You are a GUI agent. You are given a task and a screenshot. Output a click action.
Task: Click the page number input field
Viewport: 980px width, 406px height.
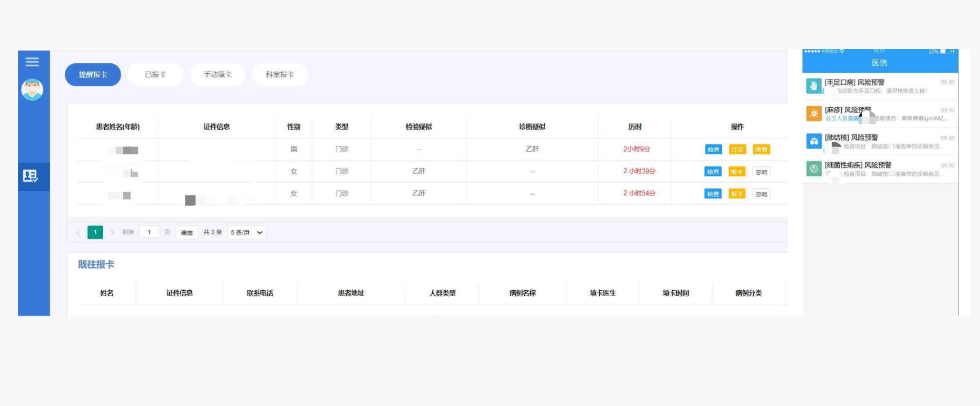tap(149, 232)
